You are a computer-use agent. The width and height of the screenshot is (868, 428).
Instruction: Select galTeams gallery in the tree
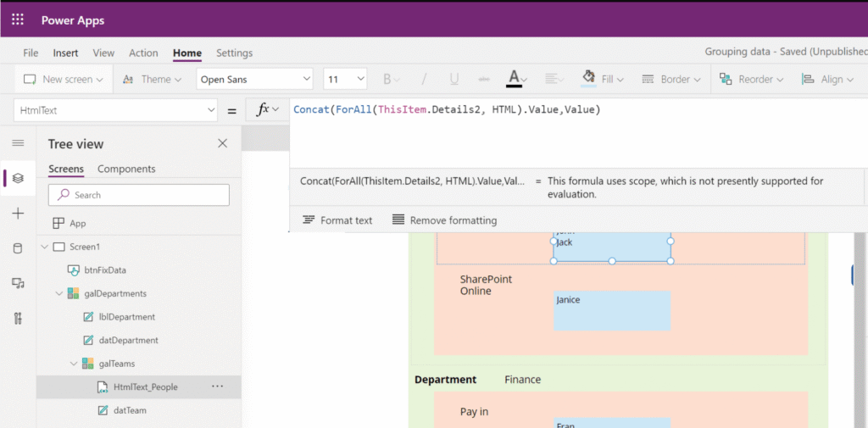click(x=116, y=364)
